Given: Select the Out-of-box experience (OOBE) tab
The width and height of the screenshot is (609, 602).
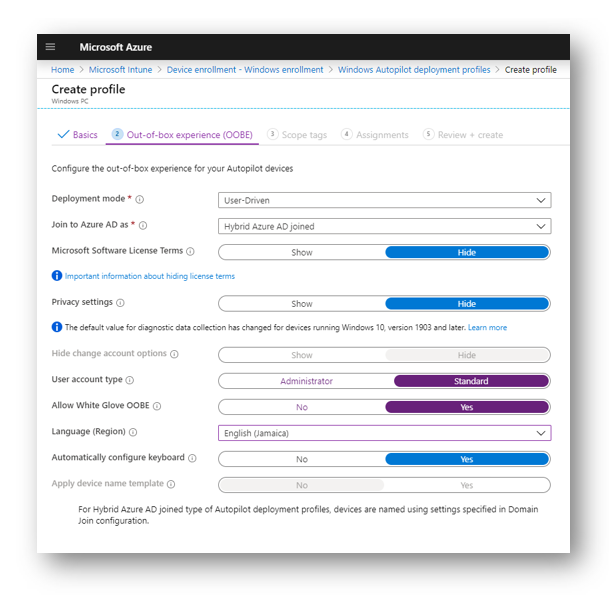Looking at the screenshot, I should (182, 135).
